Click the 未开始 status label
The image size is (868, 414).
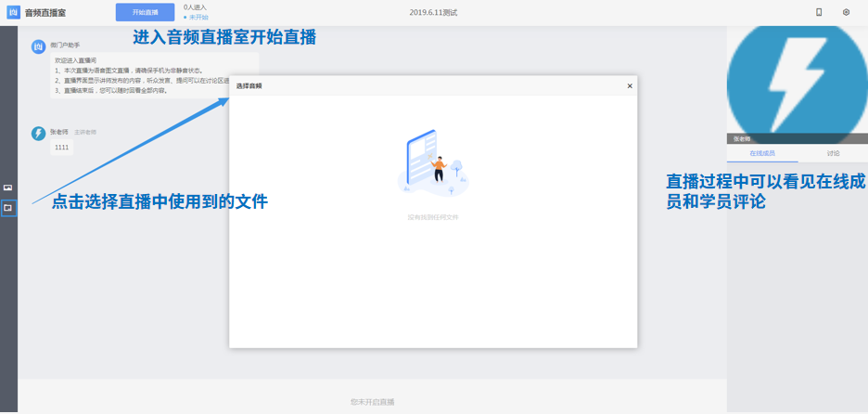198,18
